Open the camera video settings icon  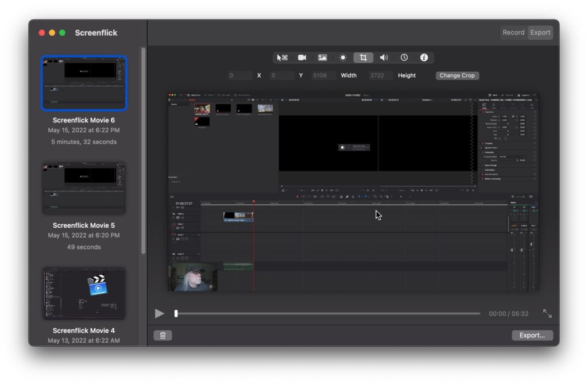pyautogui.click(x=302, y=57)
